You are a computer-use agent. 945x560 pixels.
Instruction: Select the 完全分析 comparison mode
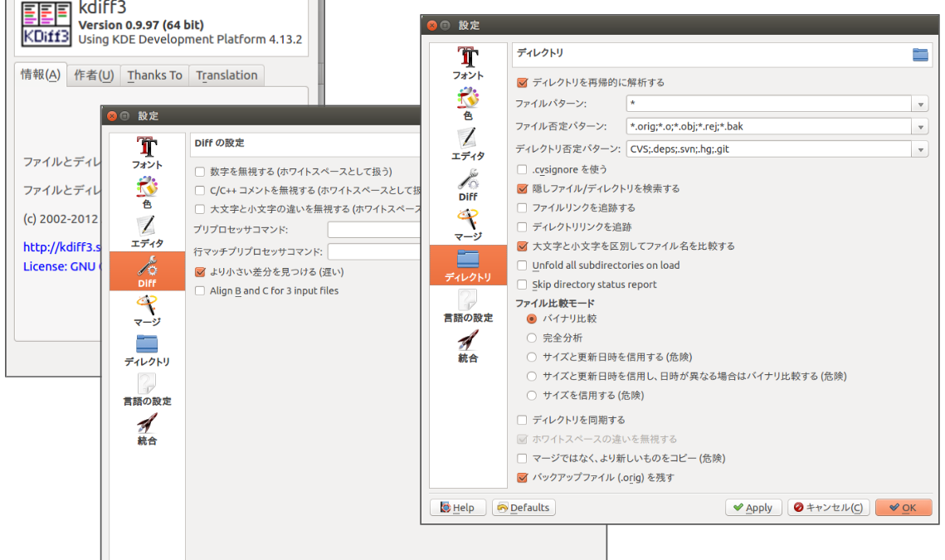point(532,338)
